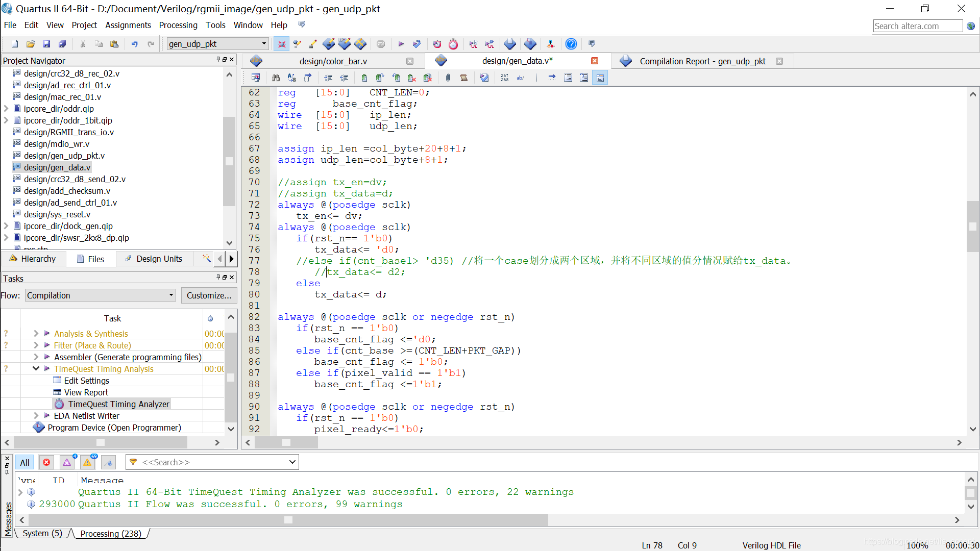Collapse the TimeQuest Timing Analysis task
The height and width of the screenshot is (551, 980).
[x=36, y=369]
